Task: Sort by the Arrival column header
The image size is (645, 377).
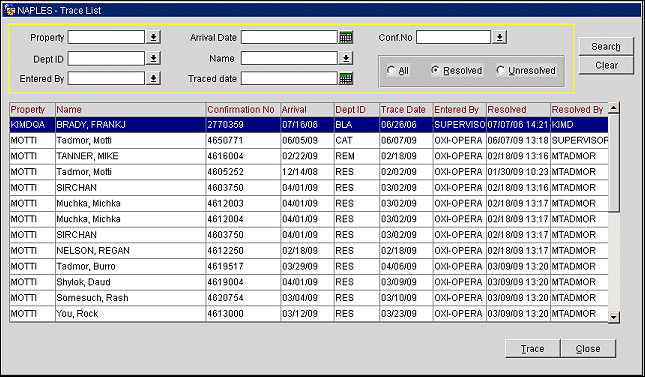Action: [307, 110]
